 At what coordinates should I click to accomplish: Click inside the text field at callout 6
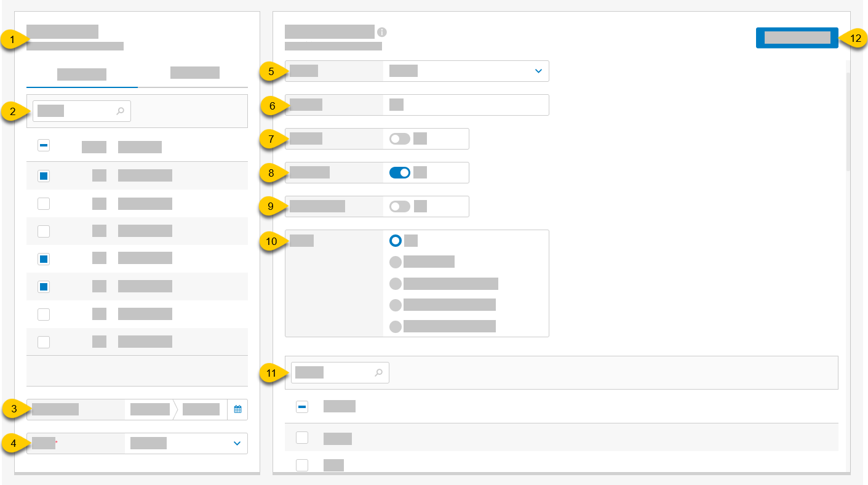(461, 105)
